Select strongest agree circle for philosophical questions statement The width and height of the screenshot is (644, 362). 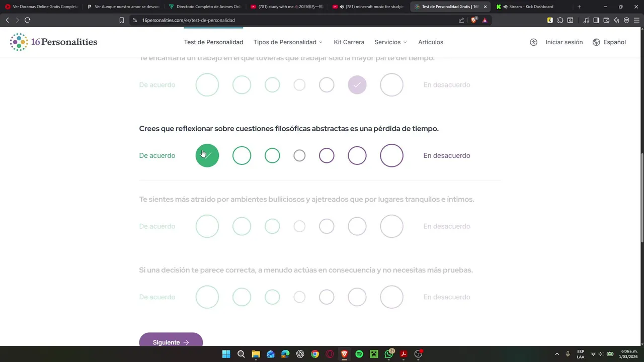[x=207, y=155]
